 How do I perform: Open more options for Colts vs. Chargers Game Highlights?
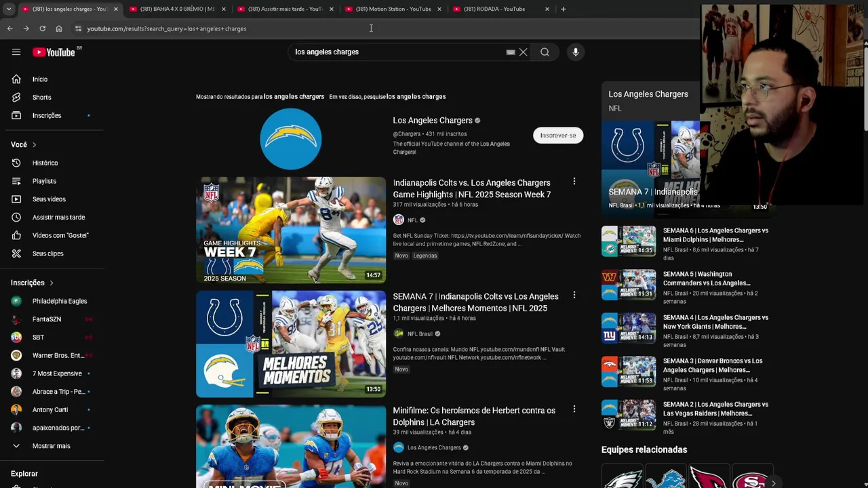(574, 182)
